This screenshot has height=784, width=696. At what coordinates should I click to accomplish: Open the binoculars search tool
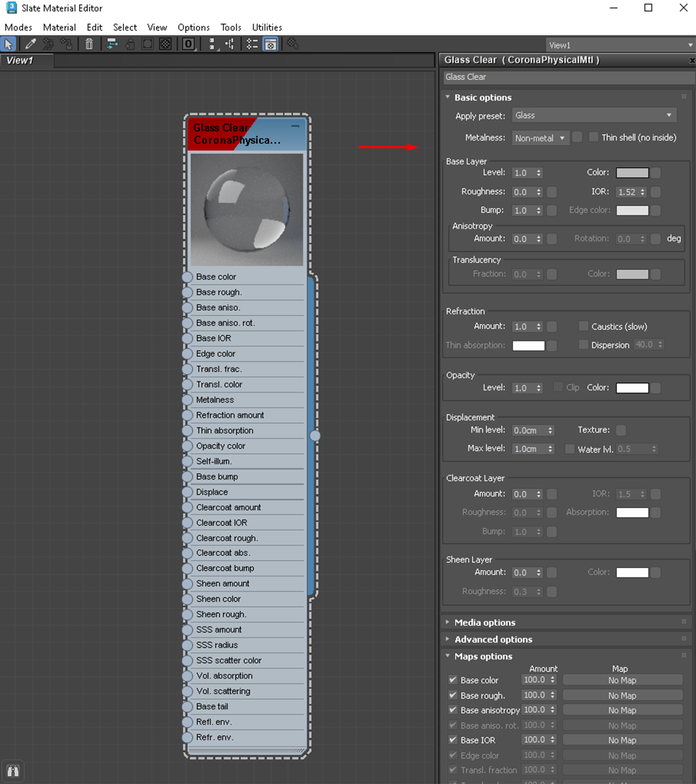coord(13,771)
